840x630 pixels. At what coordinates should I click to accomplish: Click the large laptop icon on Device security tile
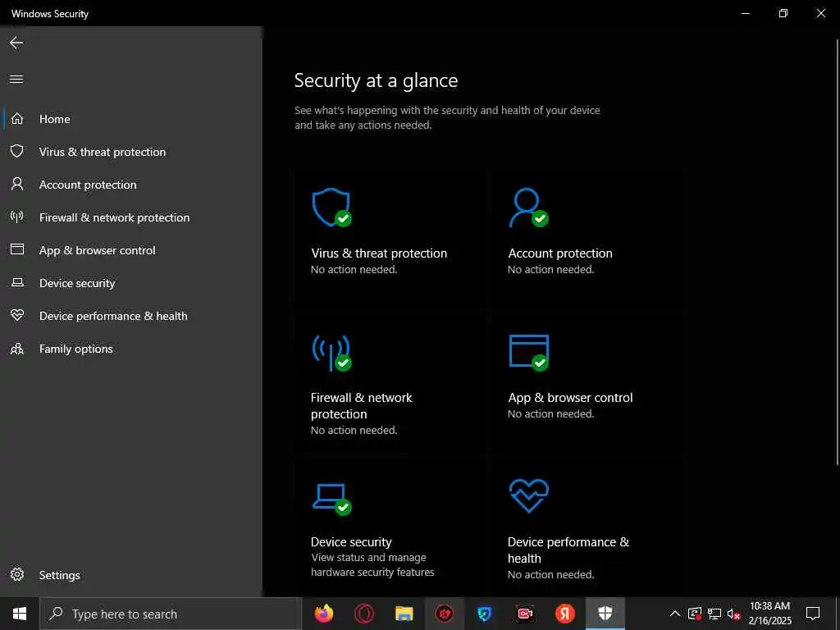click(331, 500)
